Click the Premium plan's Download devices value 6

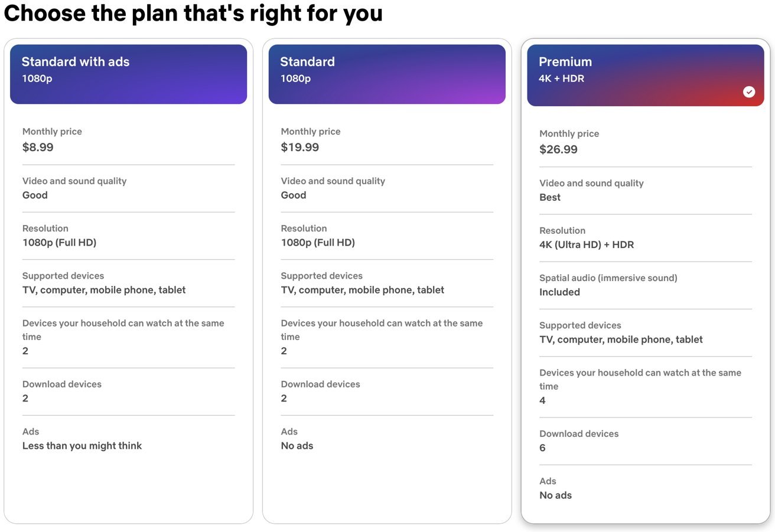coord(542,448)
